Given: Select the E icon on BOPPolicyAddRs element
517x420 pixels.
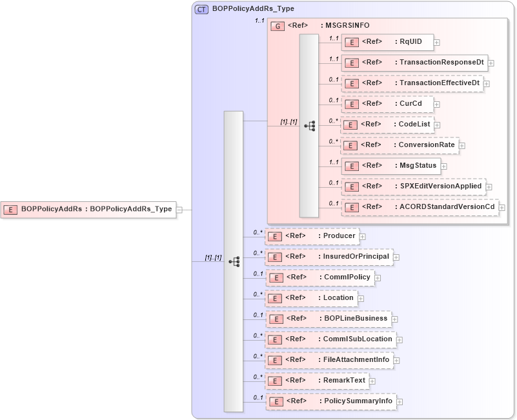Looking at the screenshot, I should coord(10,209).
